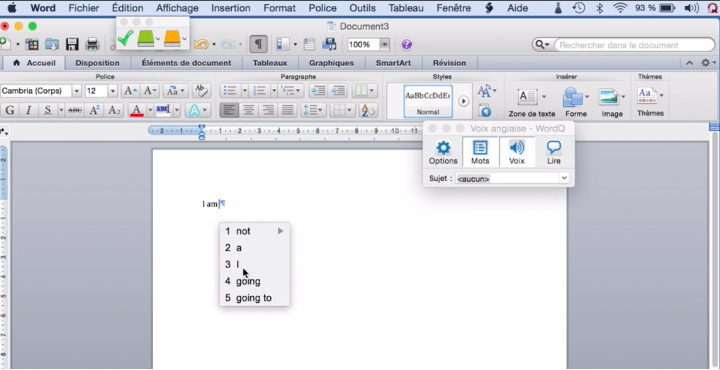This screenshot has height=370, width=720.
Task: Click the WordQ Lire read button
Action: [x=553, y=153]
